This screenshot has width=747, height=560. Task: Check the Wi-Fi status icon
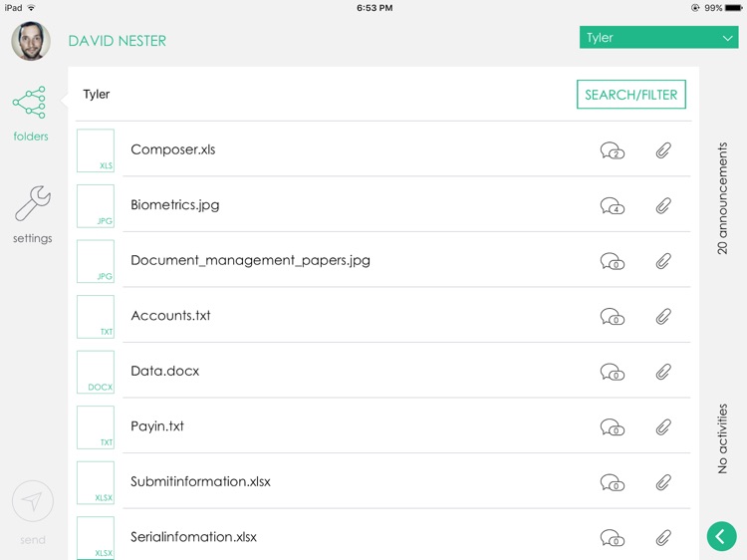(32, 8)
